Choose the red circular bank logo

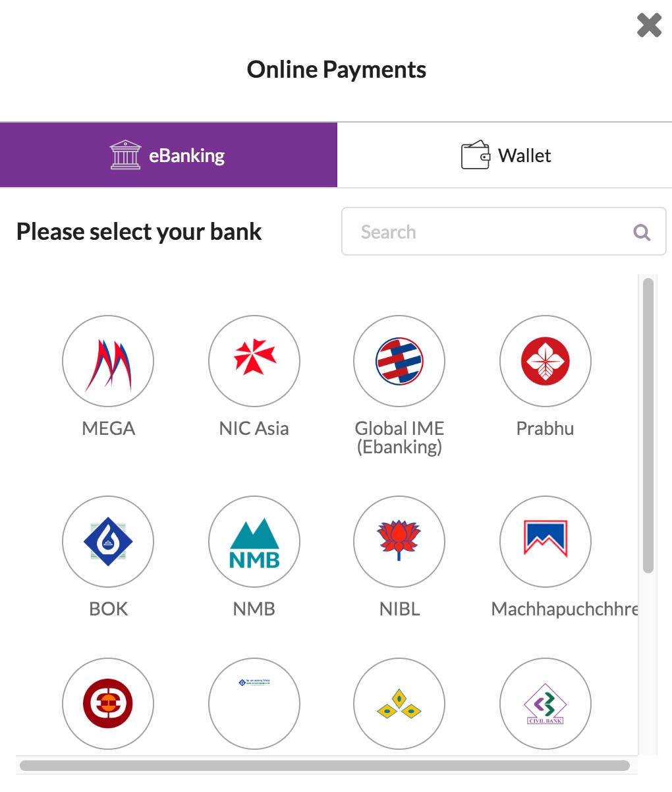pyautogui.click(x=108, y=704)
